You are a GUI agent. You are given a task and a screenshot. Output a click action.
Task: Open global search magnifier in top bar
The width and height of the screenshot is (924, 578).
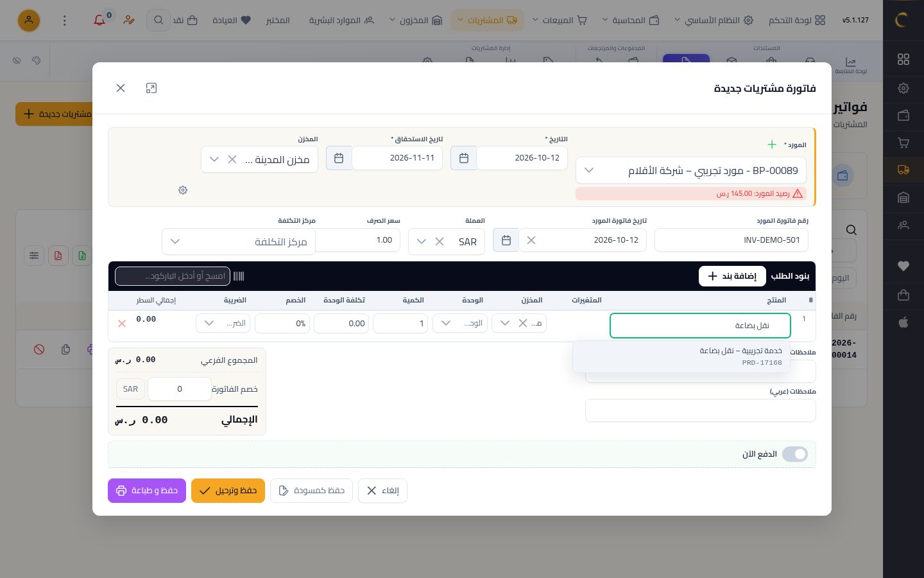point(158,21)
